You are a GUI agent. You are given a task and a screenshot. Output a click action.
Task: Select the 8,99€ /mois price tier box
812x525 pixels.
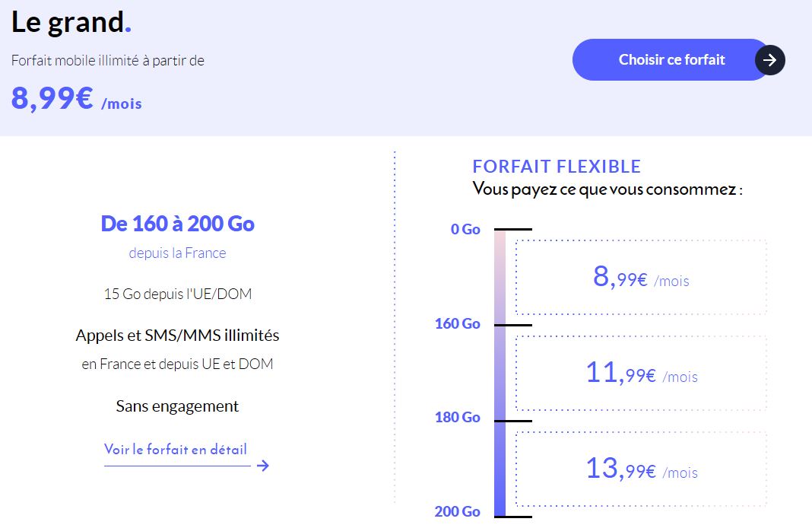pyautogui.click(x=641, y=278)
